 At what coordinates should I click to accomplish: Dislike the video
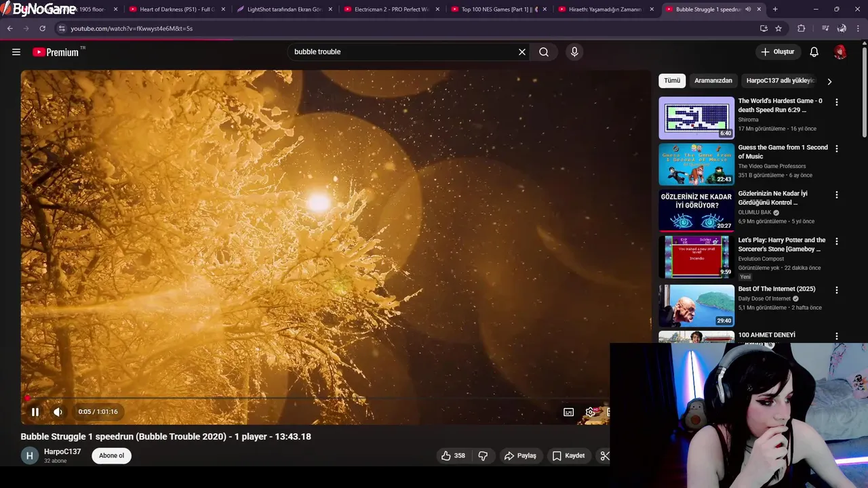[483, 455]
